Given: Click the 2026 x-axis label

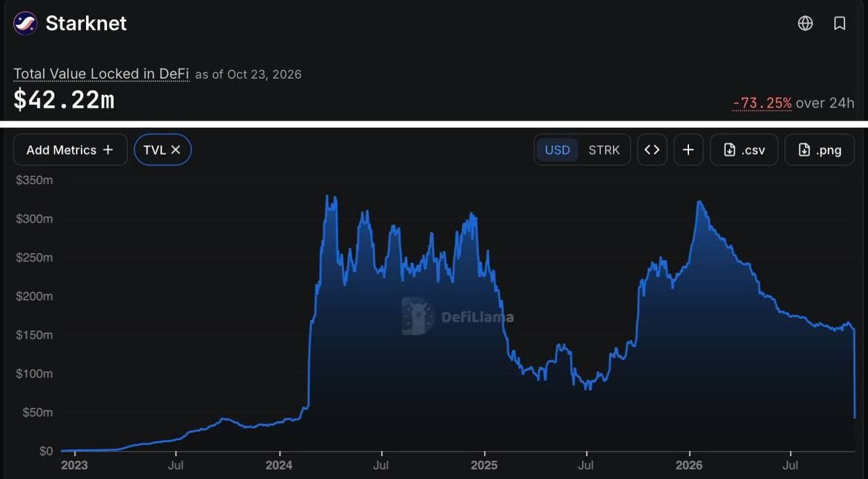Looking at the screenshot, I should click(689, 465).
